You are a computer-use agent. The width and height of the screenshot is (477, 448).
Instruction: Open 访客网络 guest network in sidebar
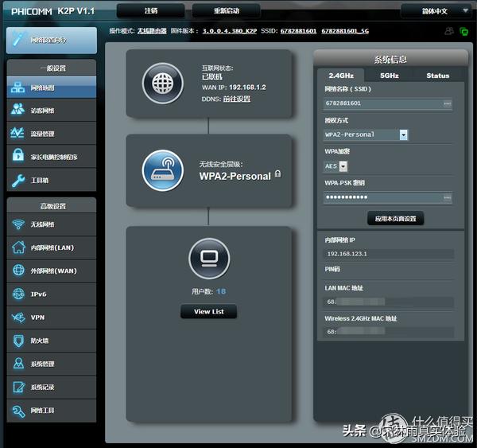(x=51, y=111)
